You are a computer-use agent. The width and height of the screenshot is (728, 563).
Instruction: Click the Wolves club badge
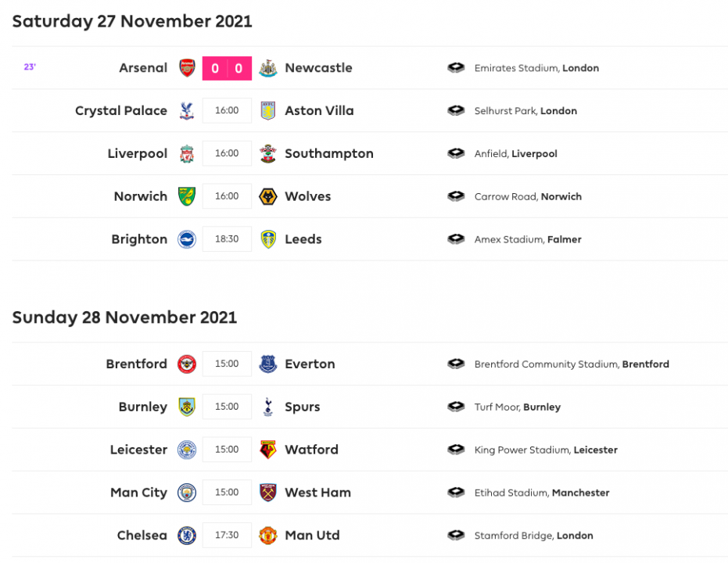coord(268,196)
